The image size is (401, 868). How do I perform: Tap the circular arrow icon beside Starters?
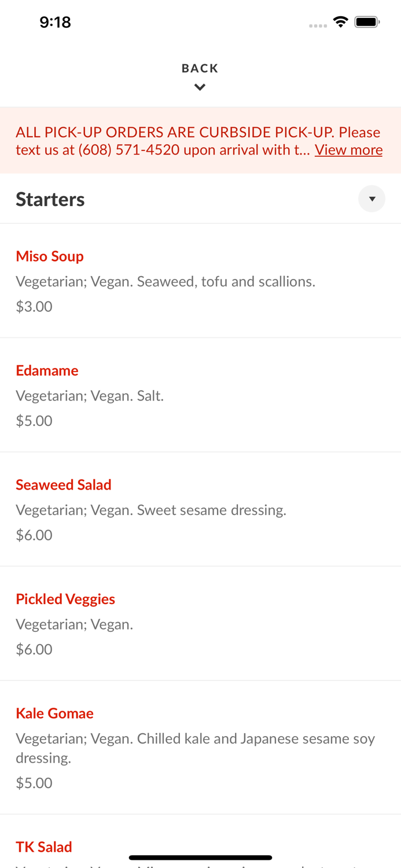[x=372, y=198]
